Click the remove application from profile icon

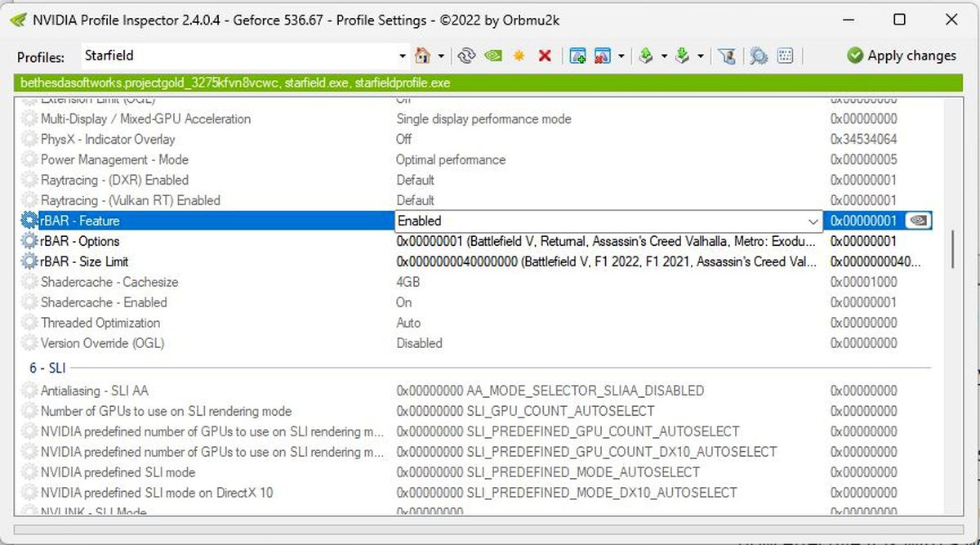(x=604, y=56)
